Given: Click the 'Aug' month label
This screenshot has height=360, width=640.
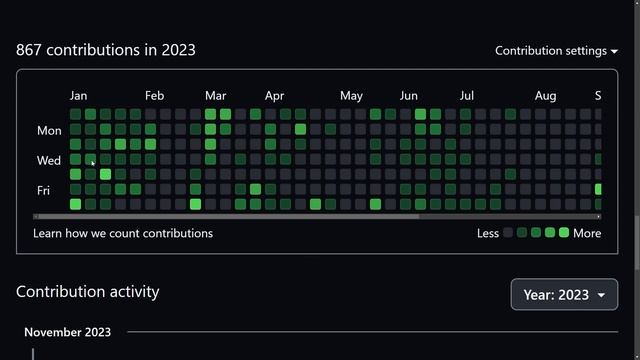Looking at the screenshot, I should pos(545,96).
